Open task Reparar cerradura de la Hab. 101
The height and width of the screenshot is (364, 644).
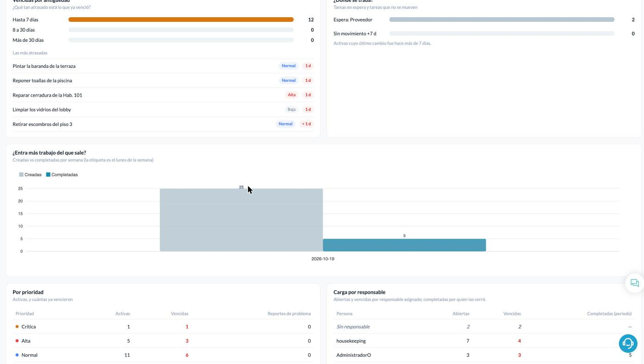tap(163, 95)
